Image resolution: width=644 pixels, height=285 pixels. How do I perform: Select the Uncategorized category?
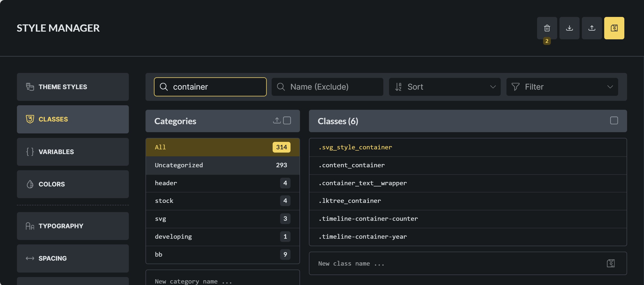click(x=222, y=165)
